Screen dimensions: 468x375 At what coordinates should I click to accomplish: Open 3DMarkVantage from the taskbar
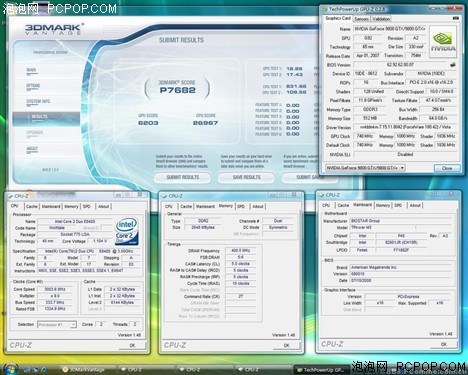click(x=88, y=369)
